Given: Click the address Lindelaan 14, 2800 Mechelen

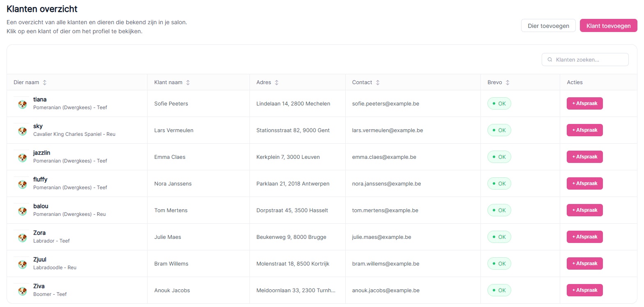Looking at the screenshot, I should click(x=293, y=103).
